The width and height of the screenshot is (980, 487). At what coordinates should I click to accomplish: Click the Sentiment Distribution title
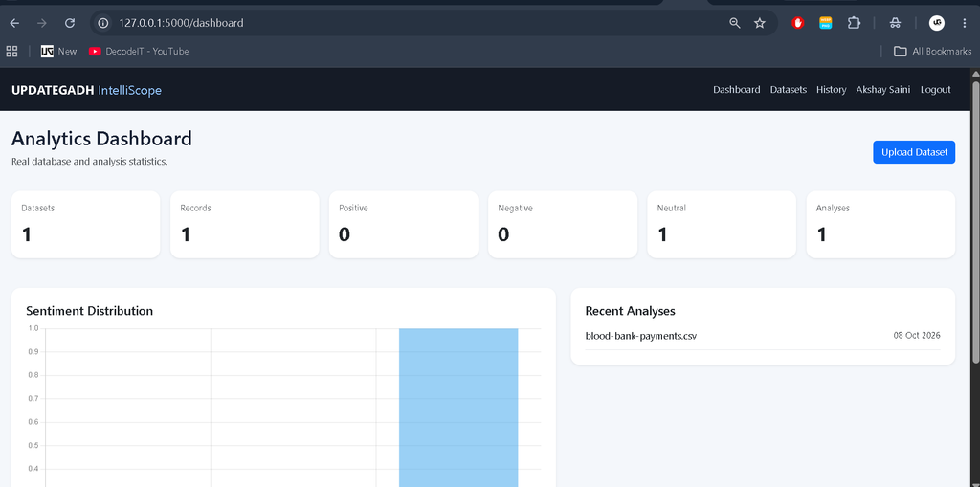[89, 311]
